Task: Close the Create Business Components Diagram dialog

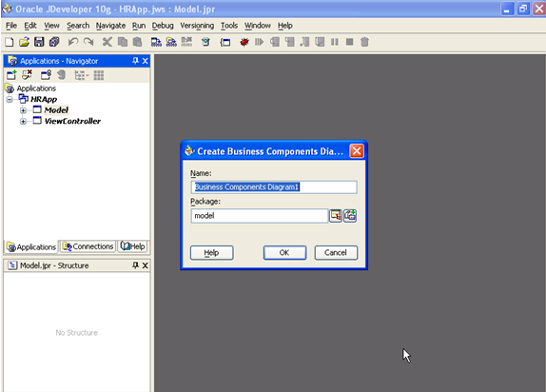Action: (357, 151)
